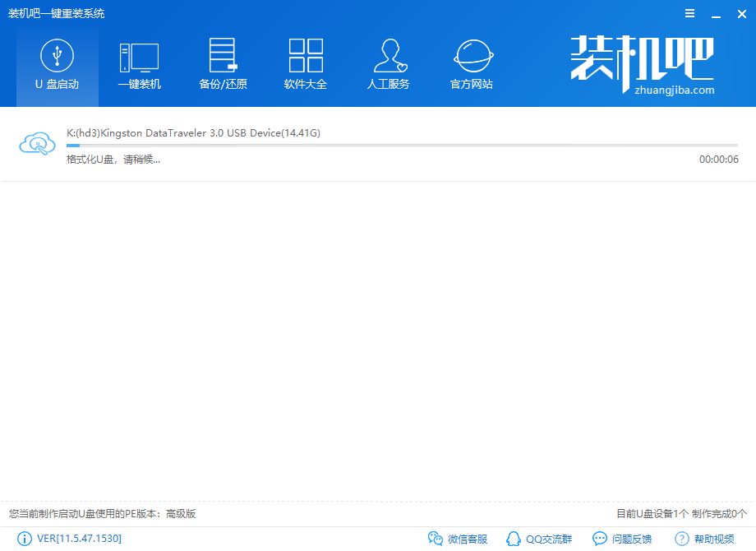Open 问题反馈 feedback form
The width and height of the screenshot is (756, 551).
point(622,539)
